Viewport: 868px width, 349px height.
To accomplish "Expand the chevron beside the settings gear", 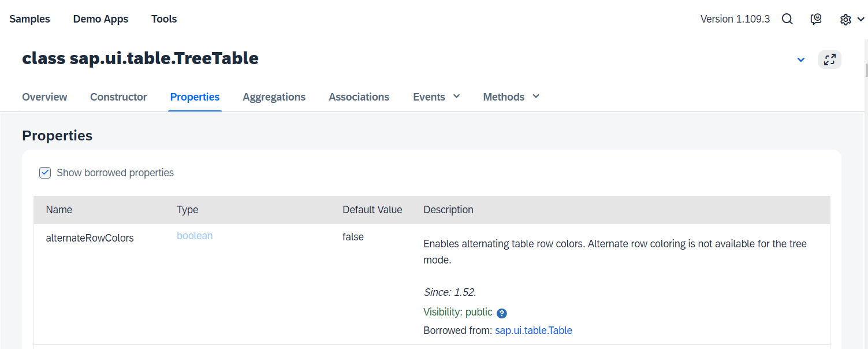I will pos(860,19).
